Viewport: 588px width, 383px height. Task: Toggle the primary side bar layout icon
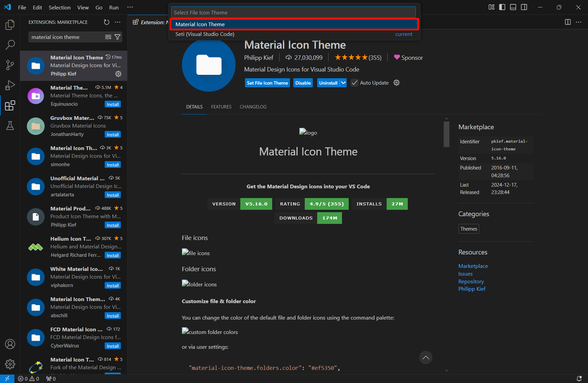point(502,7)
